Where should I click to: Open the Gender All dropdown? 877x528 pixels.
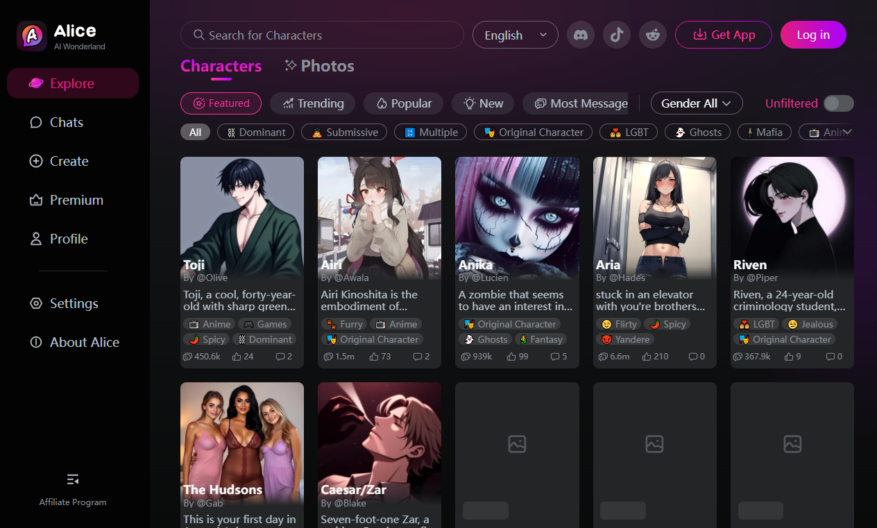[696, 103]
